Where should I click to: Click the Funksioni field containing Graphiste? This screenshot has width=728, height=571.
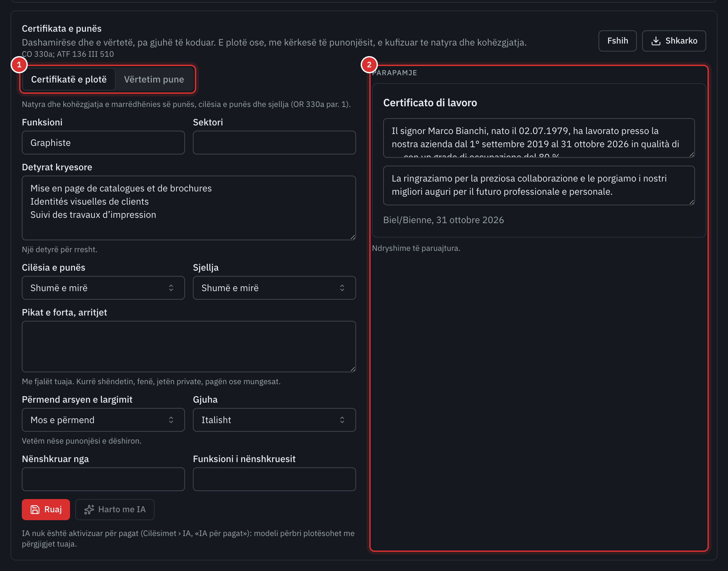[x=103, y=143]
